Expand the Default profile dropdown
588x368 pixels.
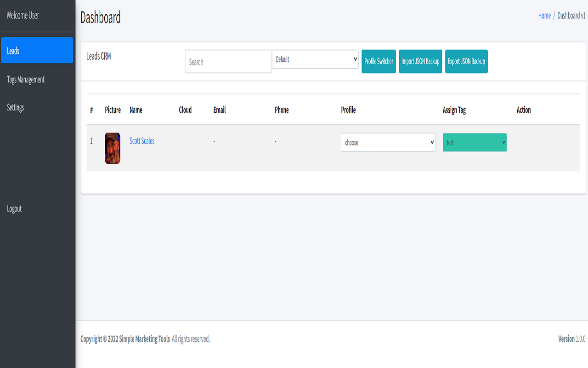(x=315, y=59)
